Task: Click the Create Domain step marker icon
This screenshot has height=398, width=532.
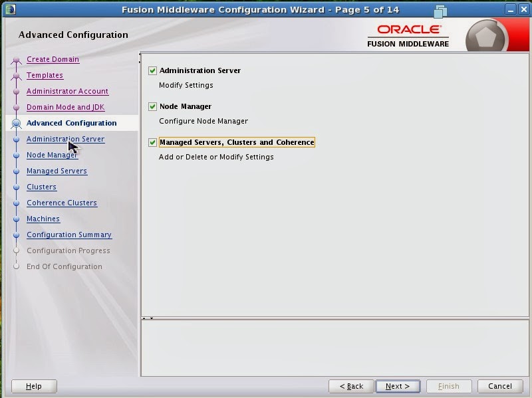Action: (x=16, y=60)
